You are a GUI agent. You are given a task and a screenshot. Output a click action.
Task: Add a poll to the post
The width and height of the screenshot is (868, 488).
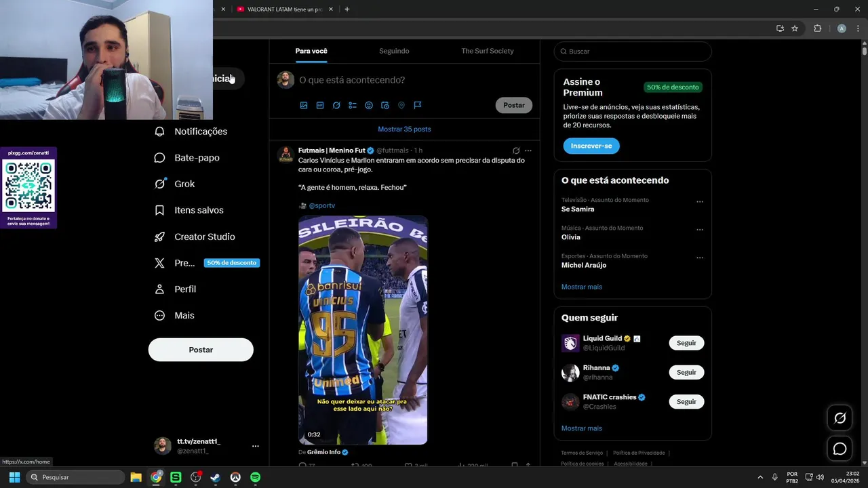point(353,105)
